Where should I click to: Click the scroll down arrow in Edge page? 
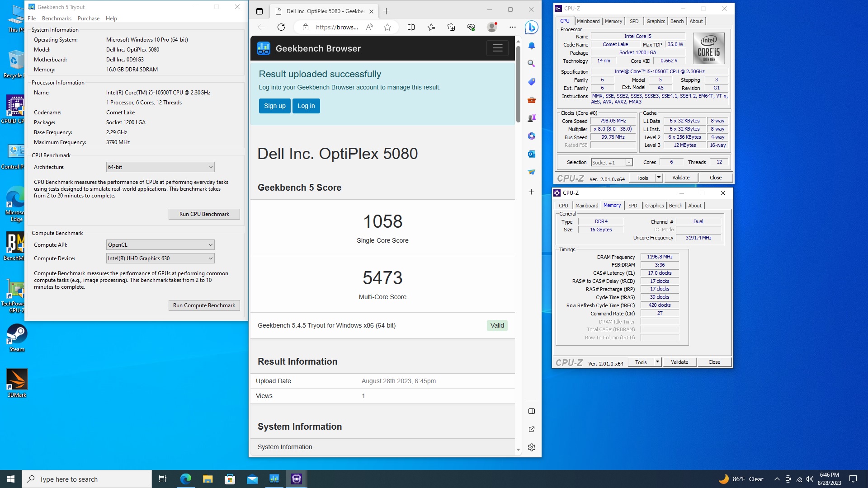pyautogui.click(x=518, y=450)
